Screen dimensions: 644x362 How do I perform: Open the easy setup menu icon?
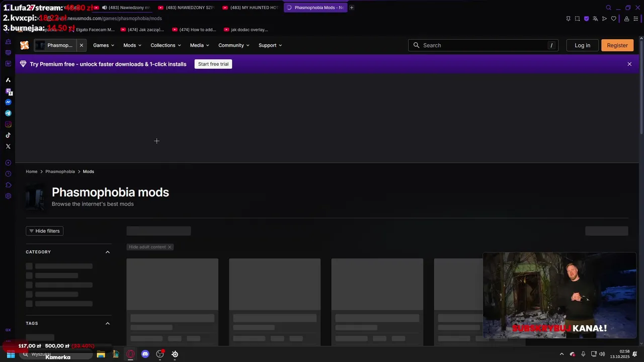click(636, 19)
